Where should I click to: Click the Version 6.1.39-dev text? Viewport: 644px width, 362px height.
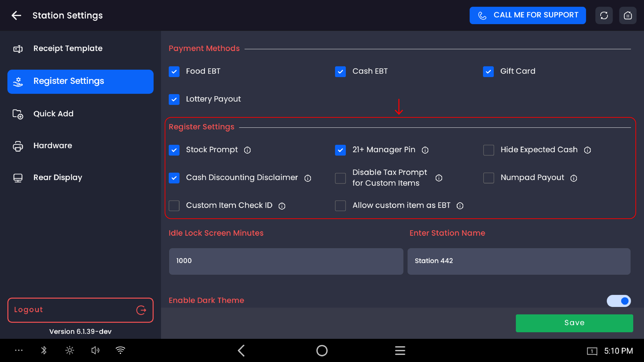[80, 332]
